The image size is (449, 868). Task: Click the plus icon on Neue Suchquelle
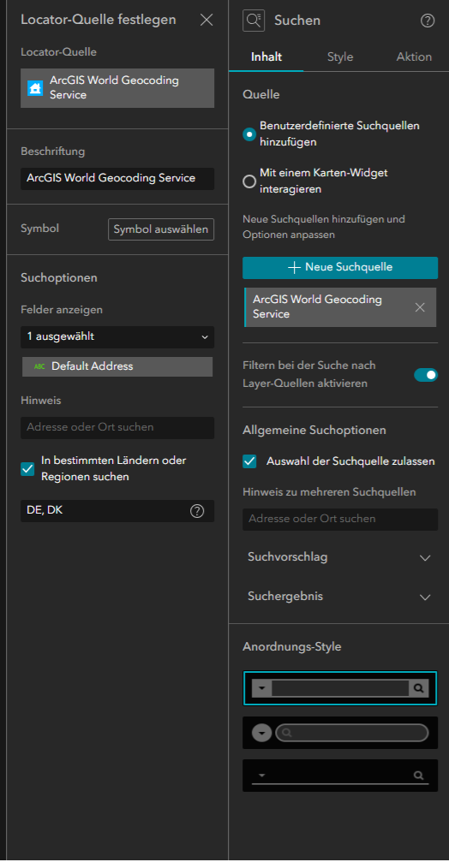coord(295,267)
